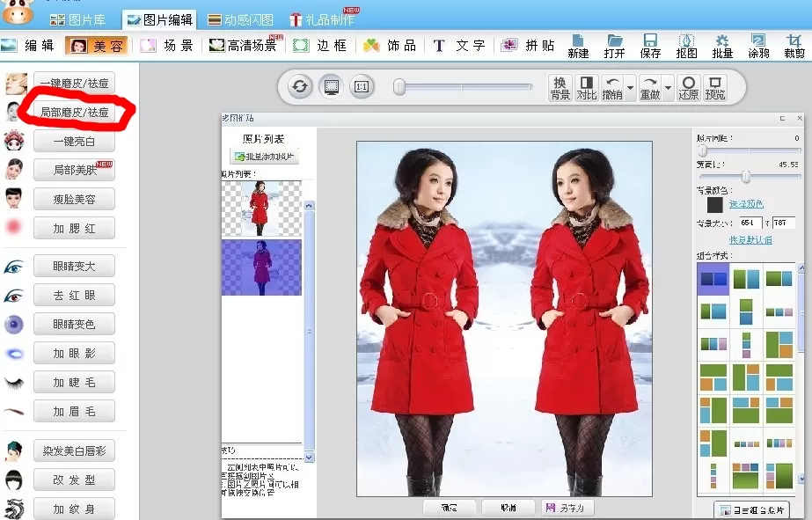
Task: Select the blue-tinted second photo thumbnail
Action: 261,267
